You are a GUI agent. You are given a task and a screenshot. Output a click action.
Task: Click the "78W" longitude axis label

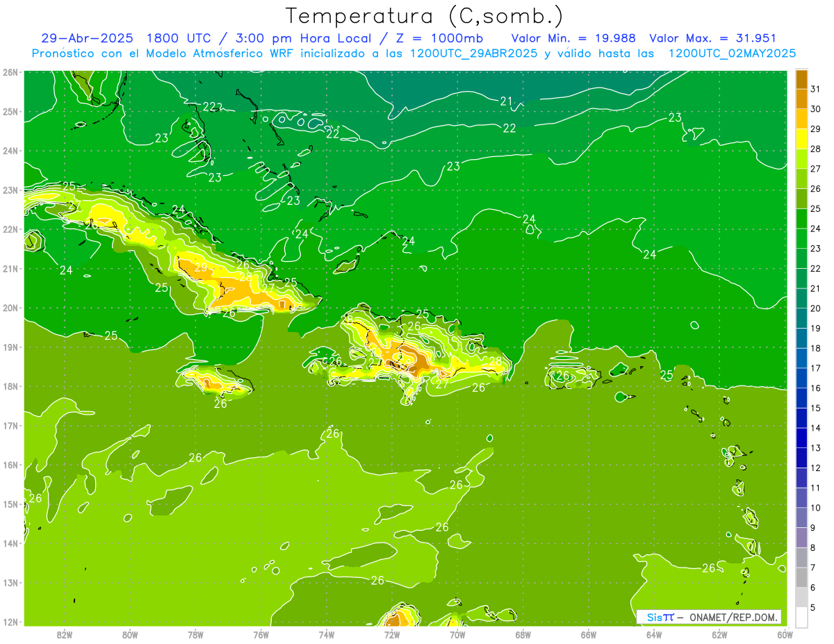[195, 634]
